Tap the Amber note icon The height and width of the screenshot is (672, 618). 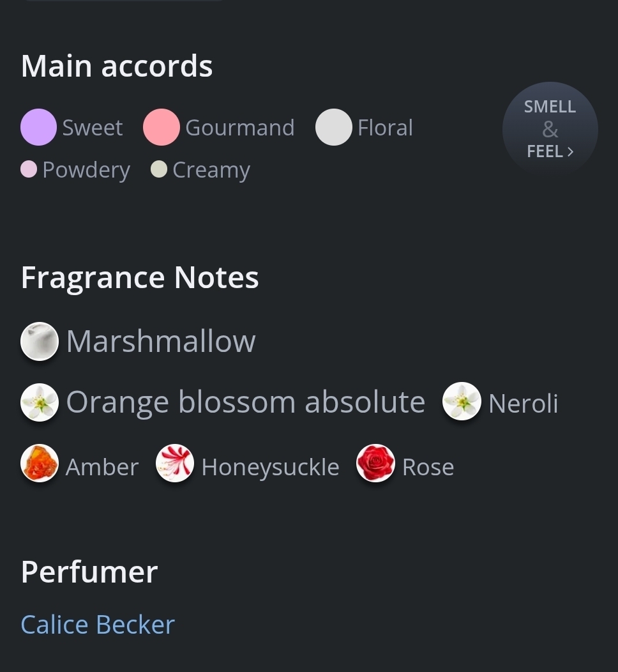pos(40,463)
